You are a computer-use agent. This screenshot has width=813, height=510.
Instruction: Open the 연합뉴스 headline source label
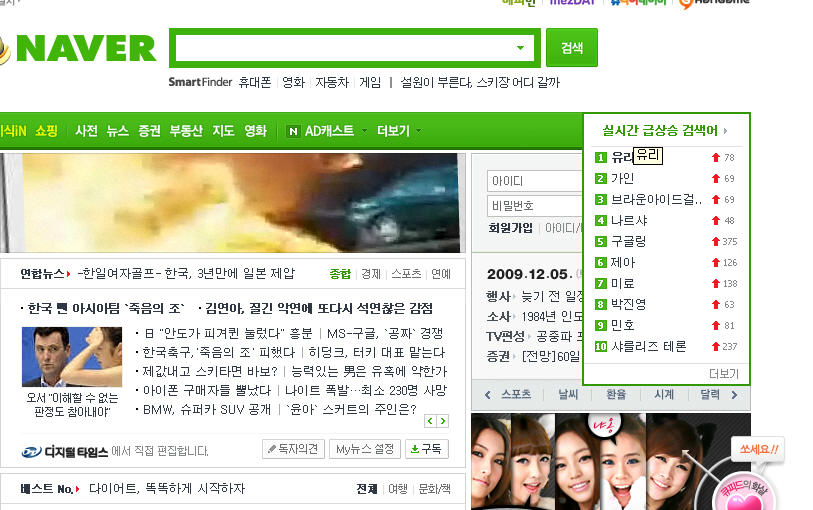coord(45,274)
